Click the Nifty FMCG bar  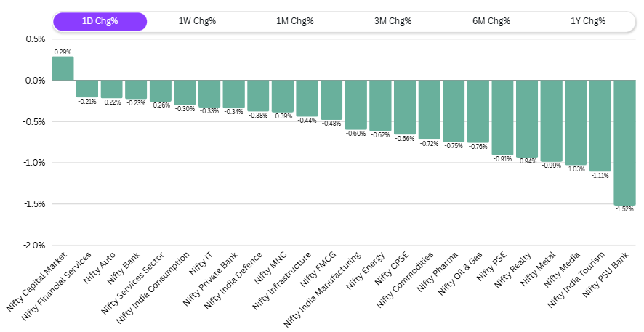pyautogui.click(x=331, y=100)
